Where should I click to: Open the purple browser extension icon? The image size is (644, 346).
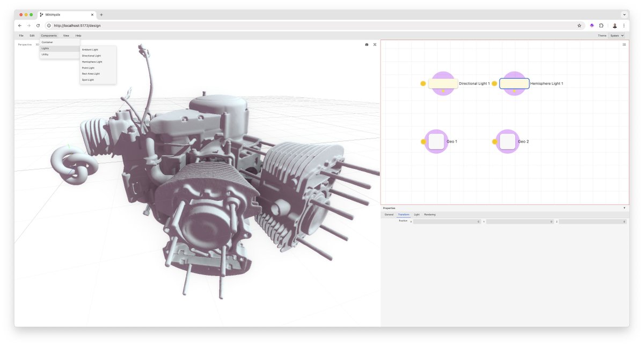pyautogui.click(x=592, y=25)
